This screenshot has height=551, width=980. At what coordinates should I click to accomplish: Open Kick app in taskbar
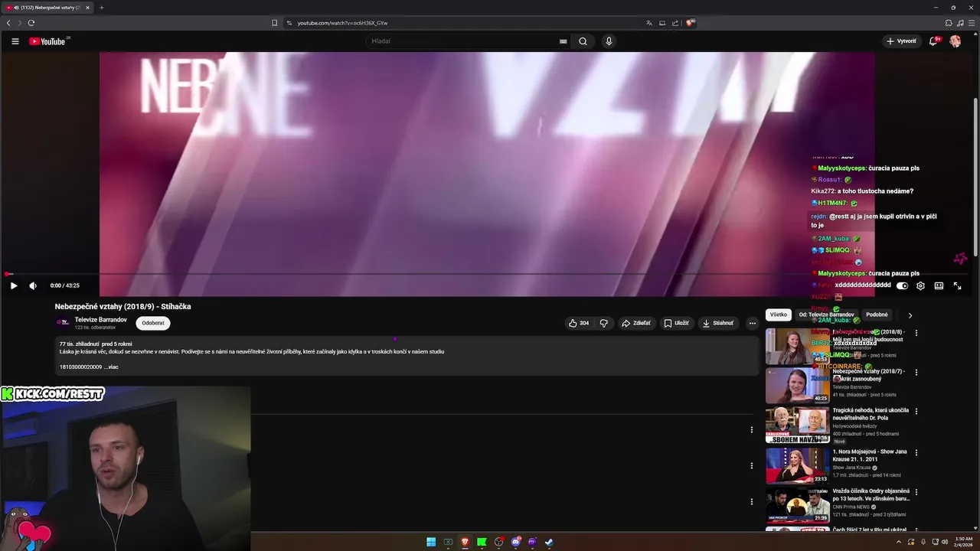482,542
